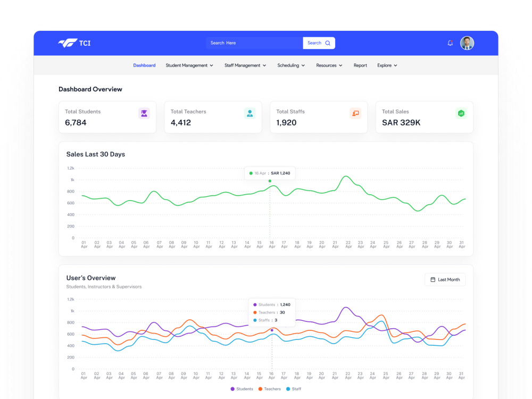Go to the Report page
This screenshot has height=399, width=532.
point(360,65)
